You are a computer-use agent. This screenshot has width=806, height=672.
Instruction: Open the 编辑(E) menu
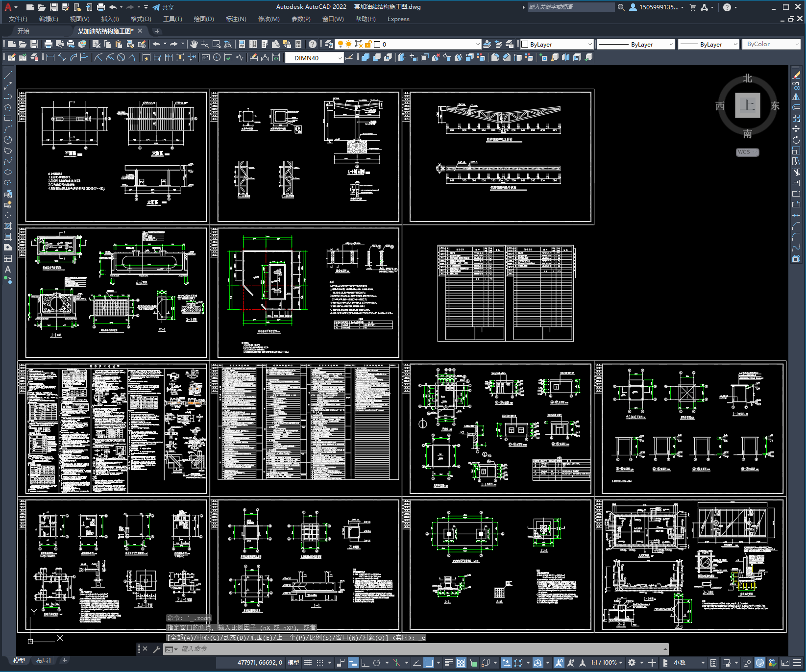point(49,19)
